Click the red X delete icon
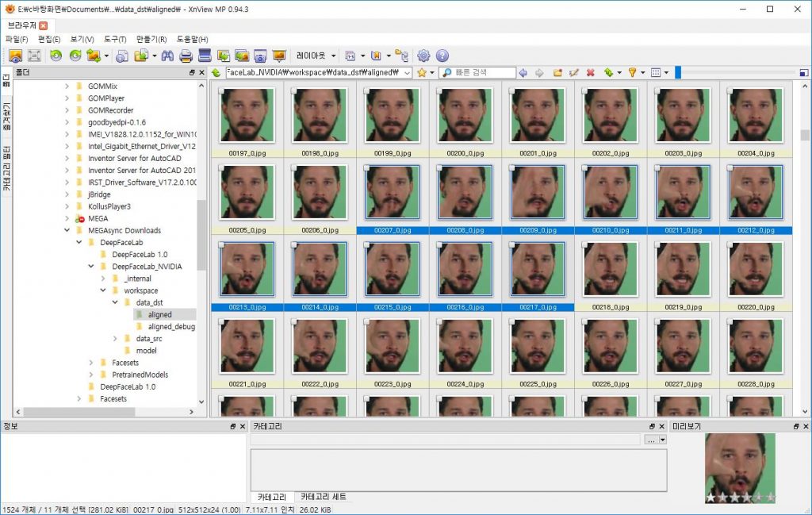 pyautogui.click(x=590, y=72)
